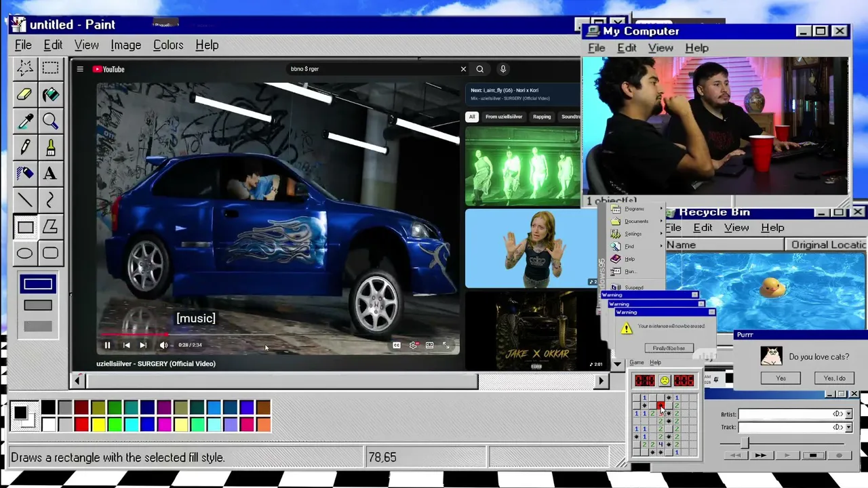868x488 pixels.
Task: Click the YouTube voice search microphone
Action: (503, 69)
